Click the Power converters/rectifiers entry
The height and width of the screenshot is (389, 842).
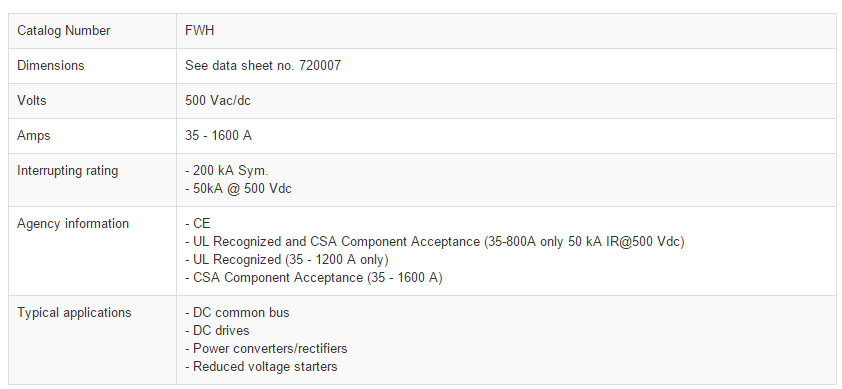(266, 348)
